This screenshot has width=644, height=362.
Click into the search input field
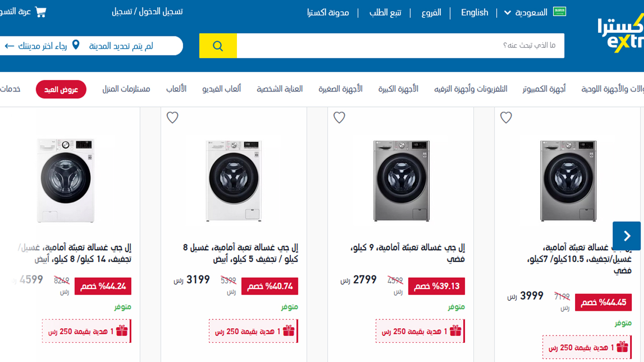pos(400,46)
